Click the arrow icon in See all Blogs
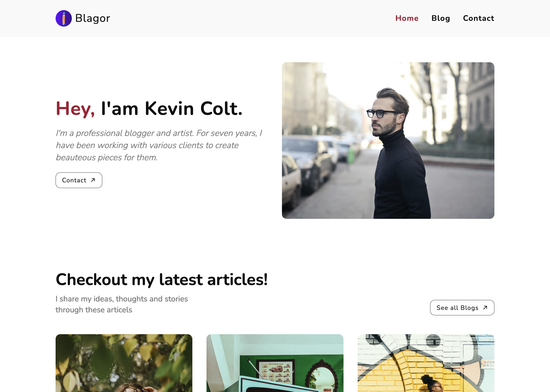550x392 pixels. coord(485,308)
